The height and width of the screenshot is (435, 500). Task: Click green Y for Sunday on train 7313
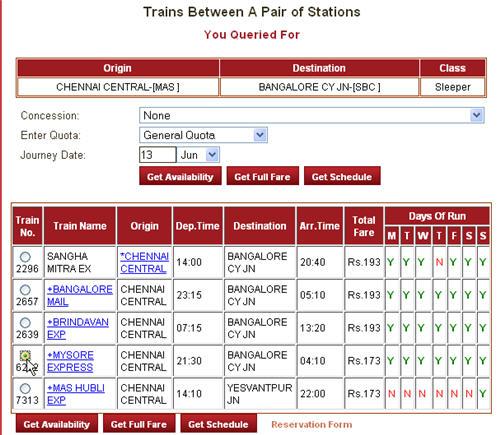point(483,394)
